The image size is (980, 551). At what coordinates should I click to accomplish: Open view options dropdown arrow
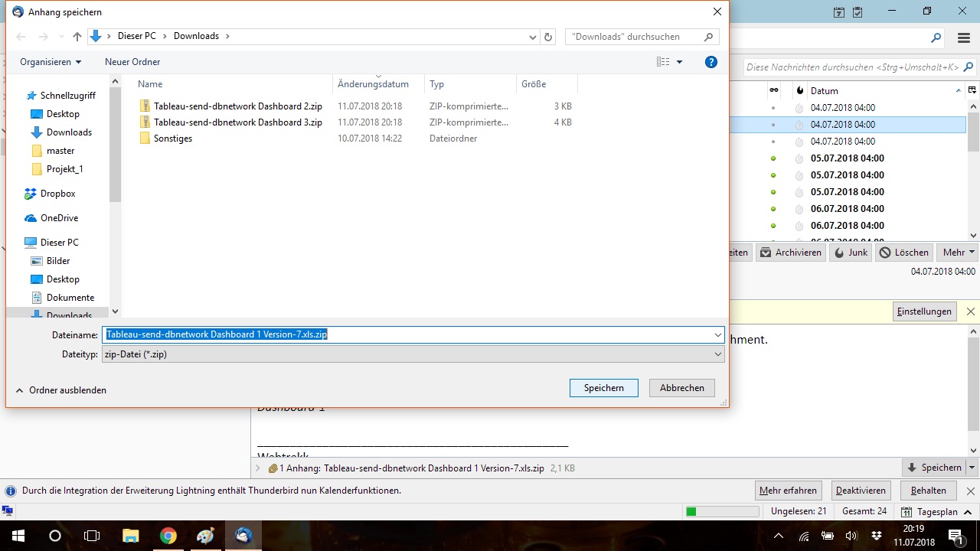pyautogui.click(x=679, y=62)
